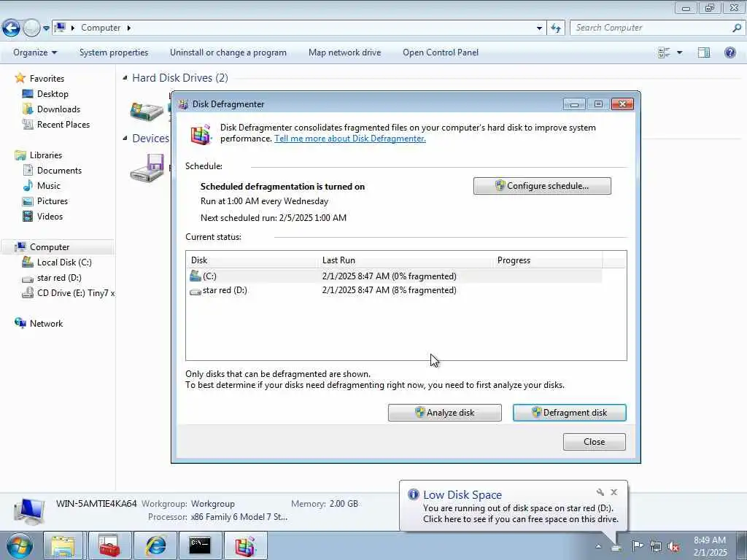
Task: Choose Uninstall or change a program
Action: tap(228, 52)
